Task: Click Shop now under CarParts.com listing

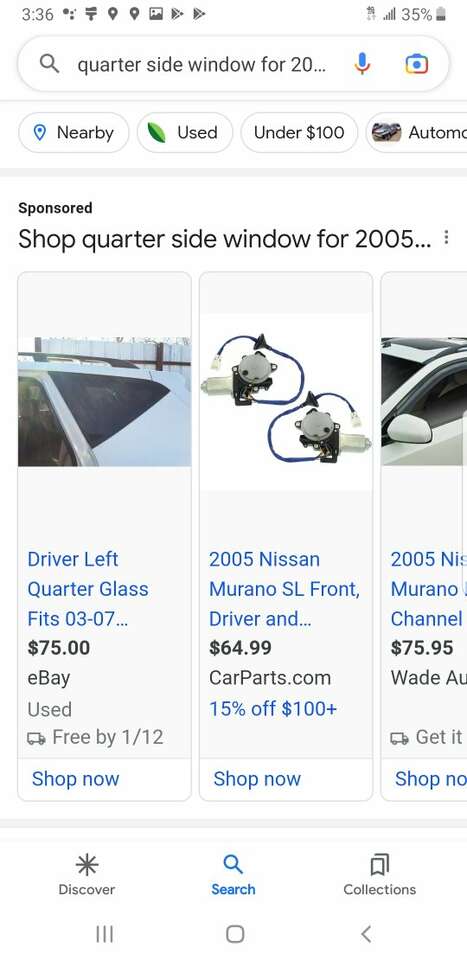Action: click(257, 779)
